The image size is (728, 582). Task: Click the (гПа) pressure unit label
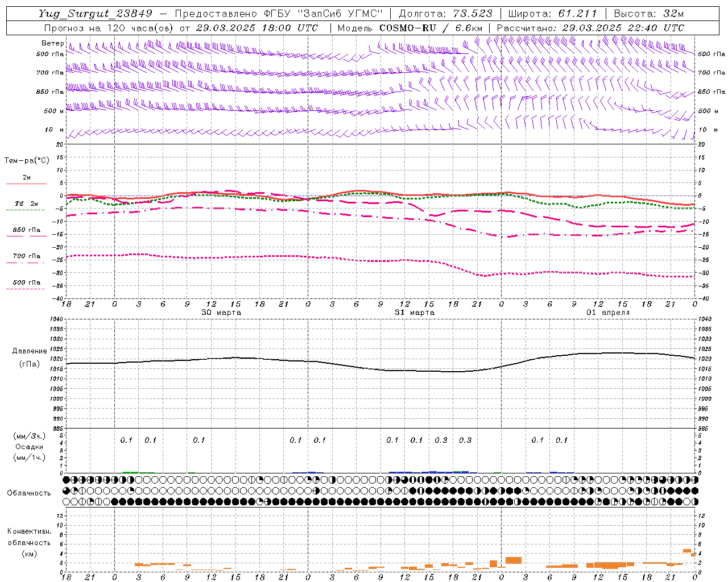click(x=30, y=364)
